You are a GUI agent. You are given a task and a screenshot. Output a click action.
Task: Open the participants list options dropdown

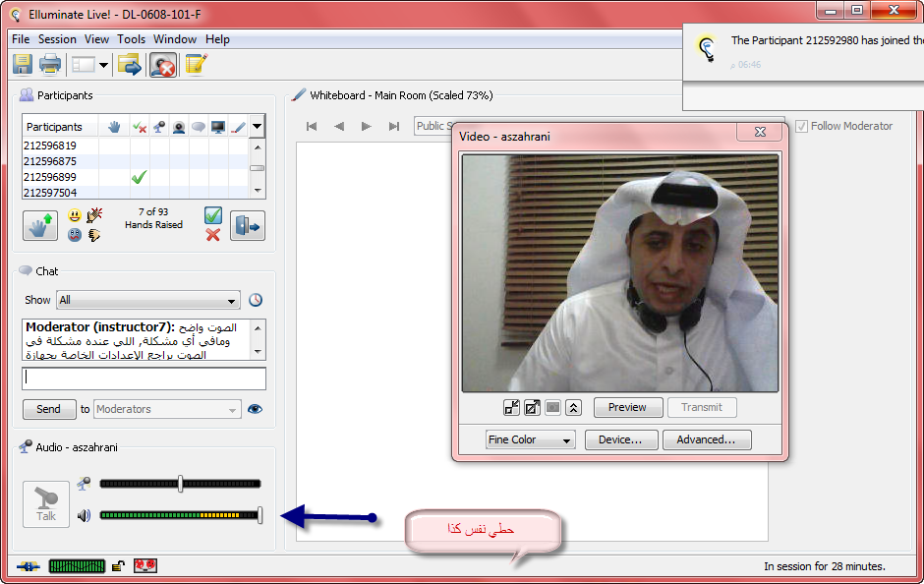[257, 126]
